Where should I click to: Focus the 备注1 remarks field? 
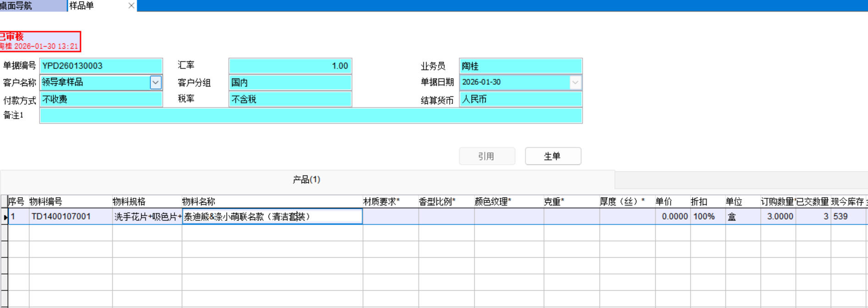tap(311, 116)
